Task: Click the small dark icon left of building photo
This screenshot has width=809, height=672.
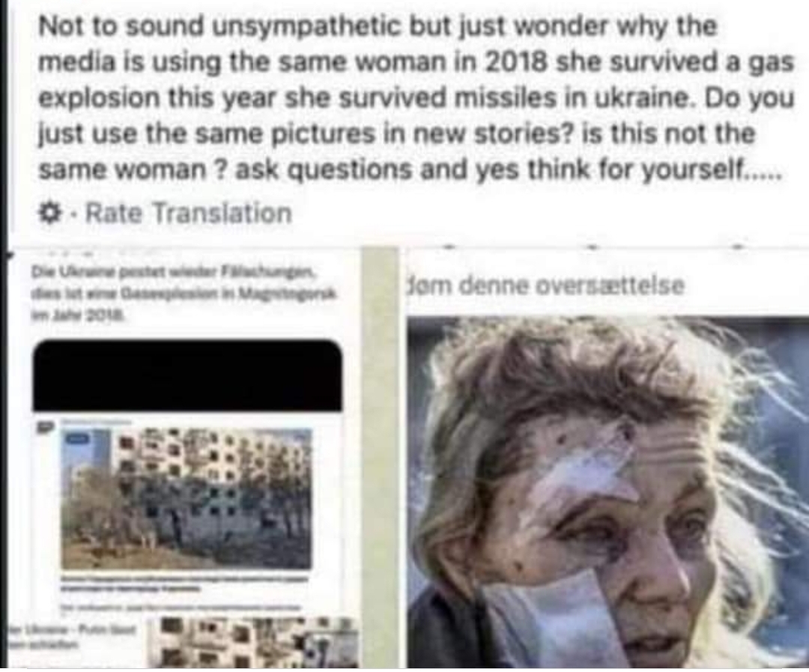Action: coord(45,428)
